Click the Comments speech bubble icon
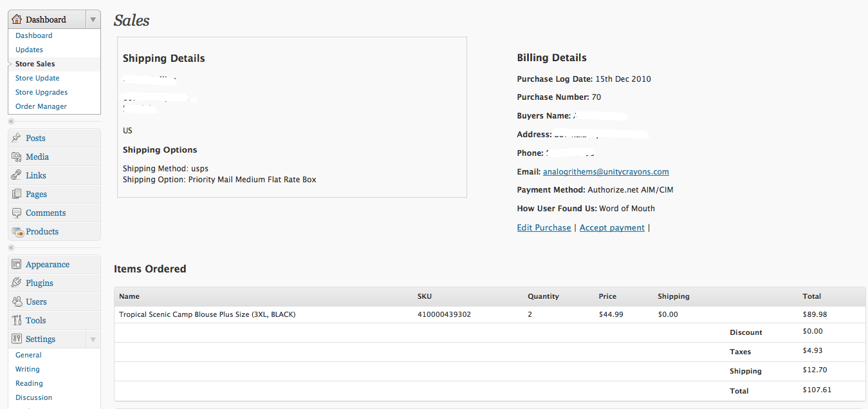This screenshot has width=868, height=409. (17, 213)
